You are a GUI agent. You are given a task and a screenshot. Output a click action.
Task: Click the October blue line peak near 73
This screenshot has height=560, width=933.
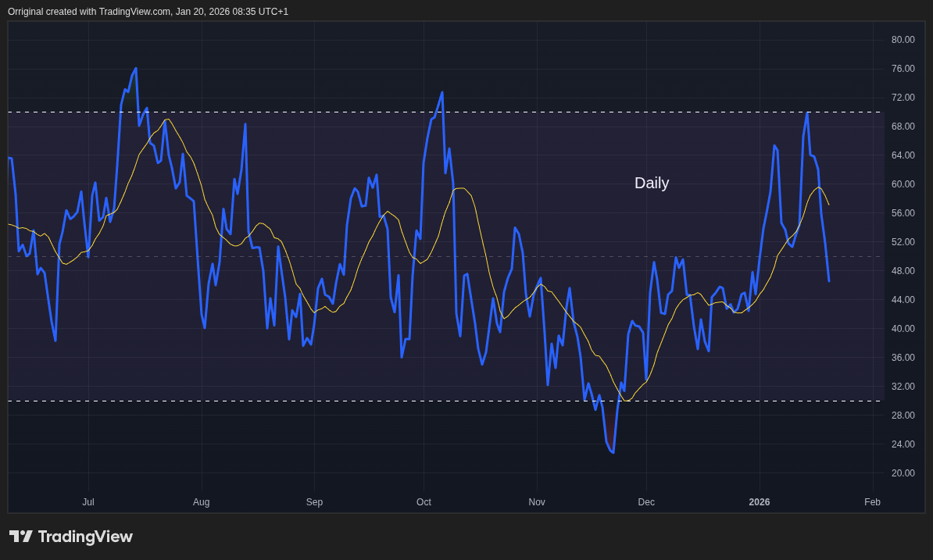click(x=442, y=92)
